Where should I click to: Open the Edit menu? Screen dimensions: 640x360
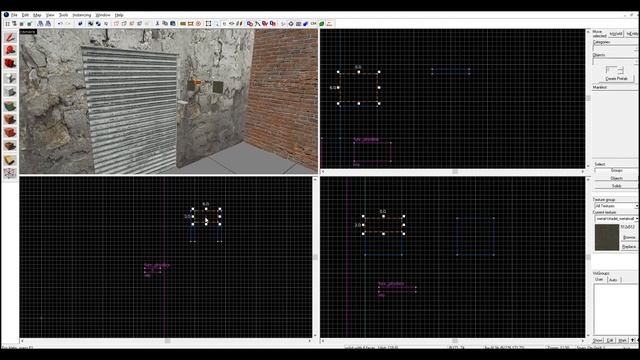pos(25,15)
